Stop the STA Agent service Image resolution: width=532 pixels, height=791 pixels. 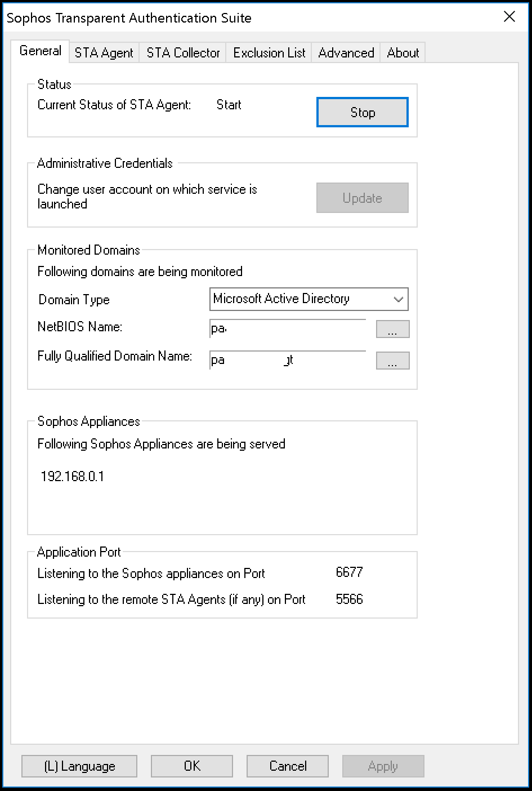[363, 113]
